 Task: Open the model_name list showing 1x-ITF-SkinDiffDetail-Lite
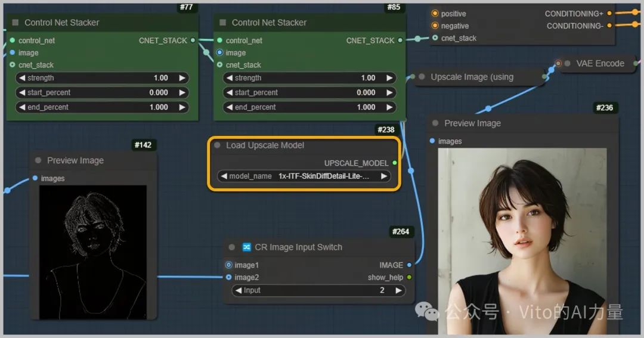pyautogui.click(x=304, y=176)
